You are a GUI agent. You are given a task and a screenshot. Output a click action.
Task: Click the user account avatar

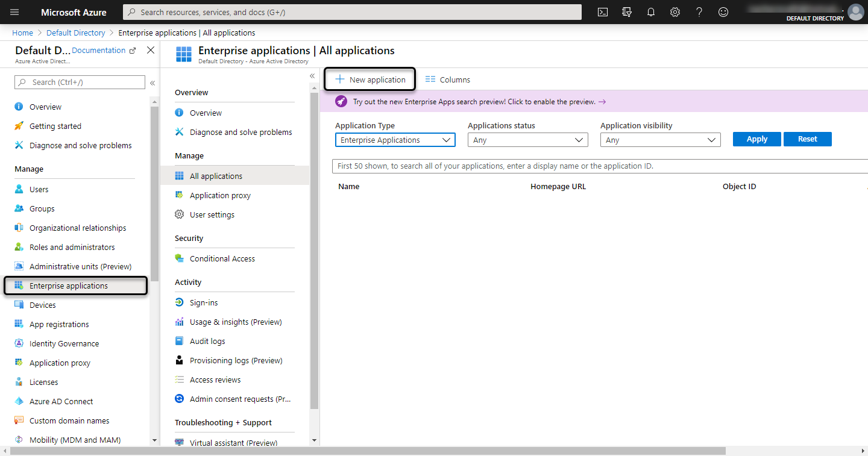855,12
